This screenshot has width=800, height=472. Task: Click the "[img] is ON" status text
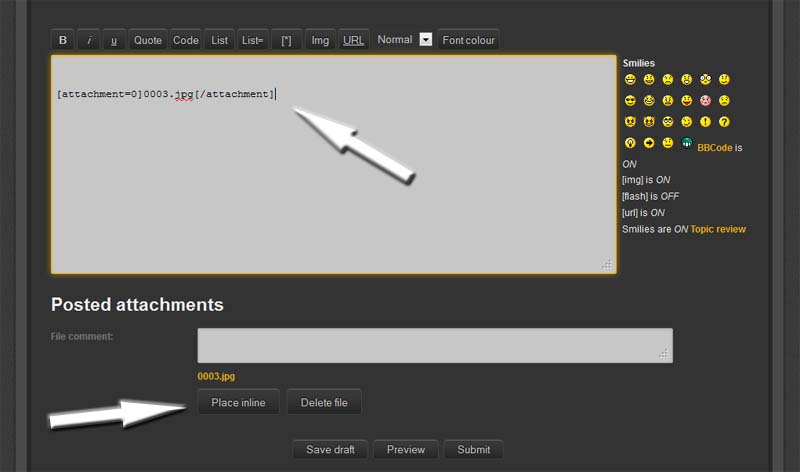click(x=646, y=180)
